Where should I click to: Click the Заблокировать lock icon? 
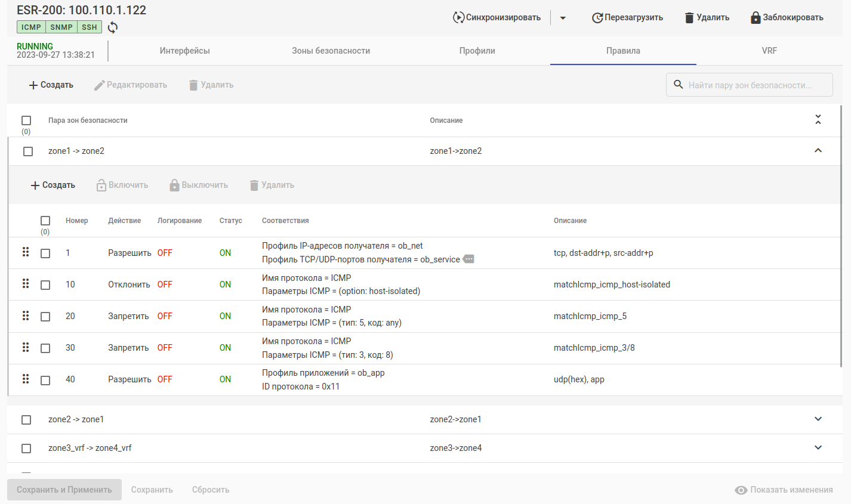pyautogui.click(x=756, y=18)
